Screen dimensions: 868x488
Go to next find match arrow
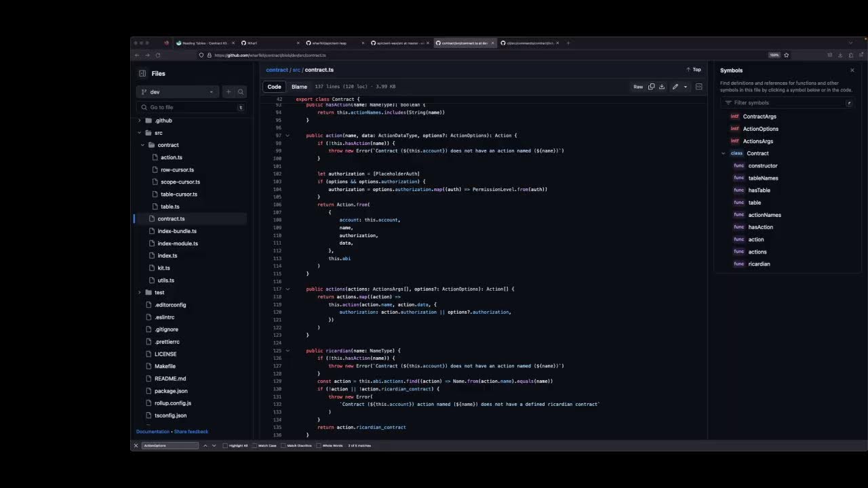tap(214, 445)
